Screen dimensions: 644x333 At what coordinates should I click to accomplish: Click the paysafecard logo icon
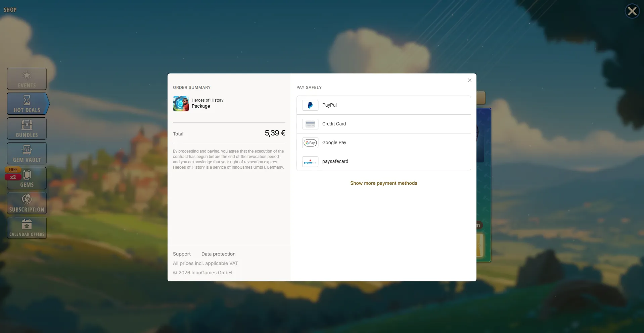tap(310, 162)
